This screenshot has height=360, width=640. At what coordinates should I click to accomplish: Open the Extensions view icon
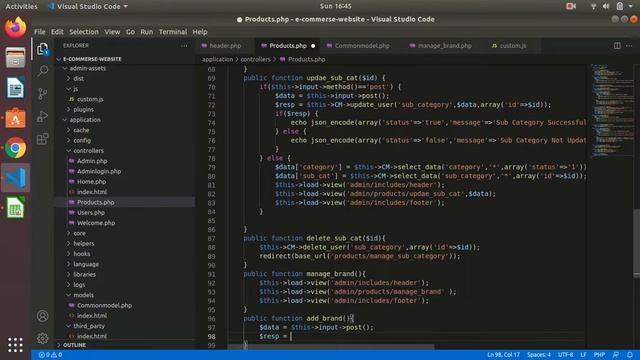[42, 139]
